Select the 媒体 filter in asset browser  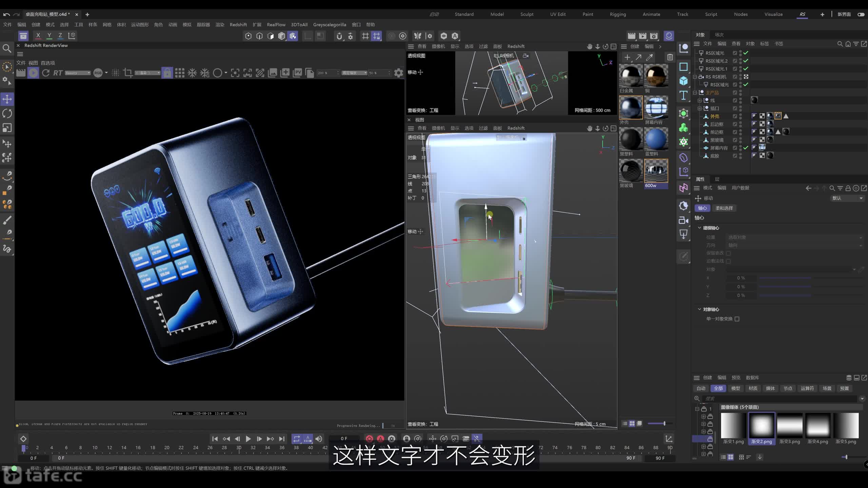coord(770,388)
